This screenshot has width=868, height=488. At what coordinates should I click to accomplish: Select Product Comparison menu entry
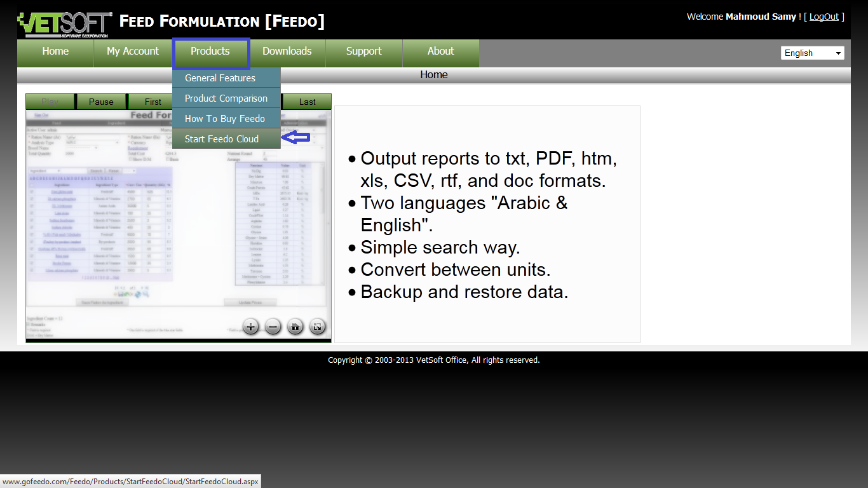click(x=226, y=98)
